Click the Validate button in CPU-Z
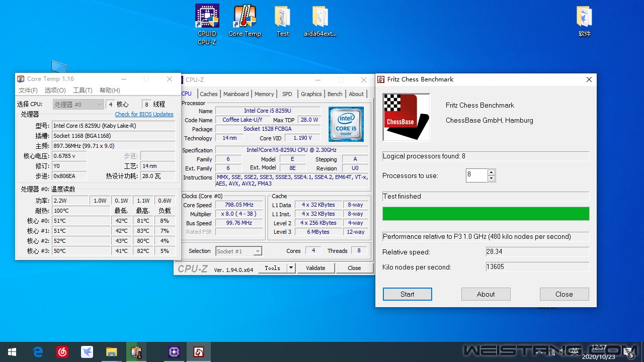 tap(315, 268)
